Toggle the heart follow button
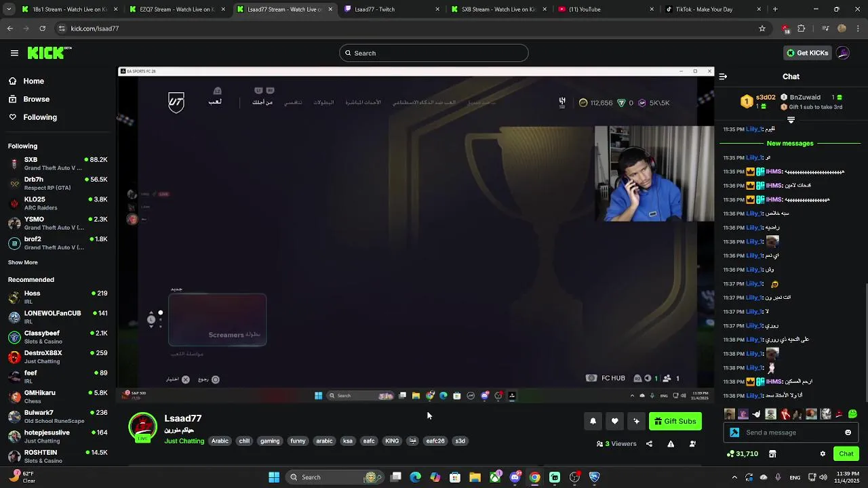The width and height of the screenshot is (868, 488). [614, 421]
